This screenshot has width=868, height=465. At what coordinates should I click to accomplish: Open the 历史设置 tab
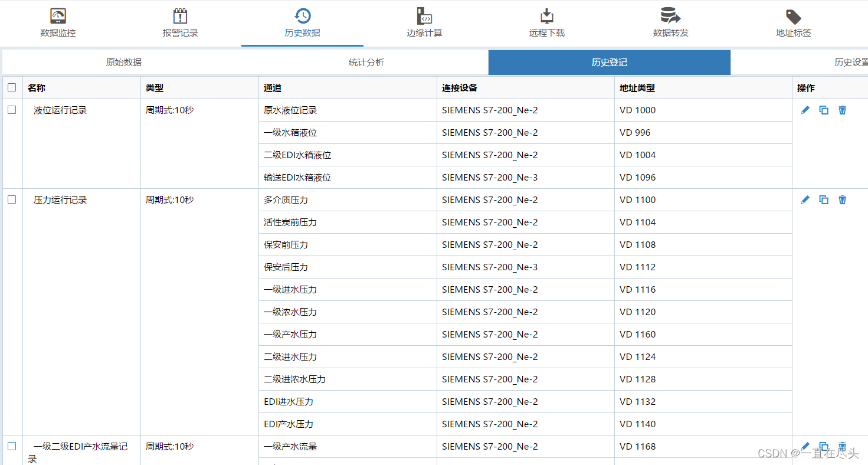800,63
